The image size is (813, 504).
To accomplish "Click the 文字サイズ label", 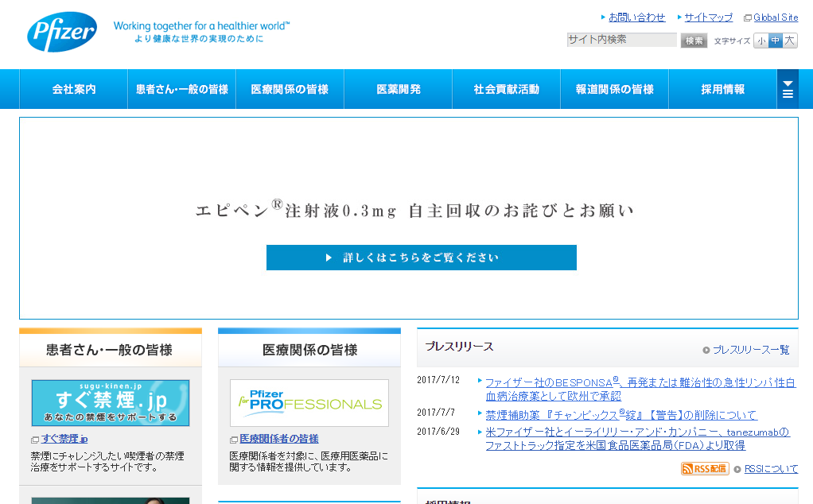I will pos(732,41).
